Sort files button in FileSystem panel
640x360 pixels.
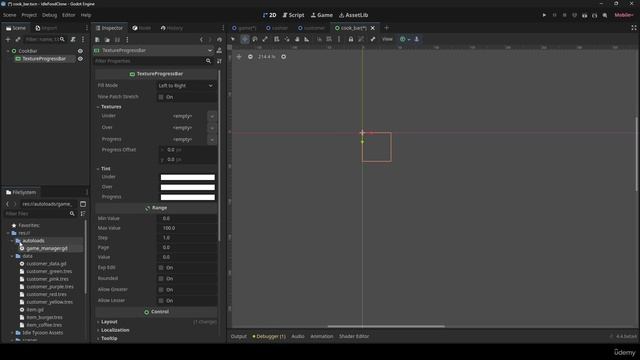tap(83, 213)
